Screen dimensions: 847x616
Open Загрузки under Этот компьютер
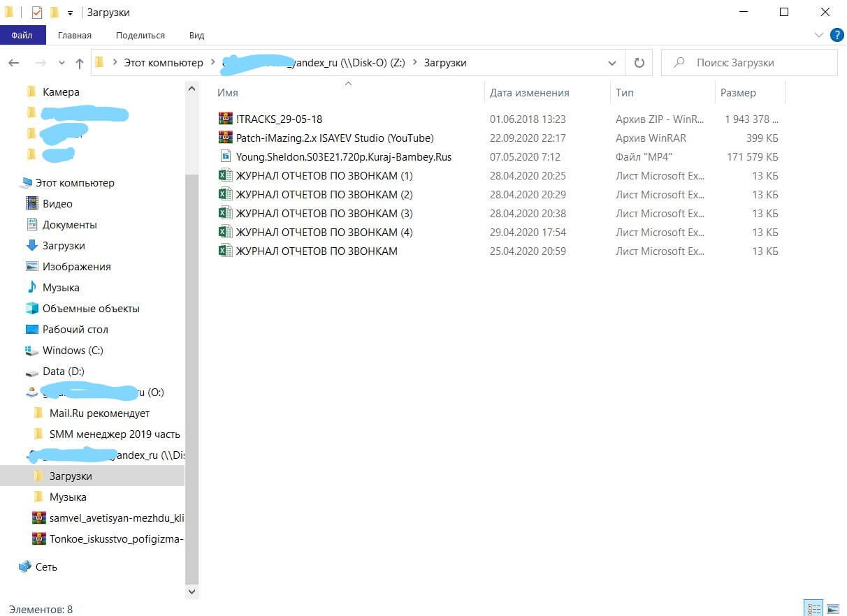pyautogui.click(x=64, y=245)
